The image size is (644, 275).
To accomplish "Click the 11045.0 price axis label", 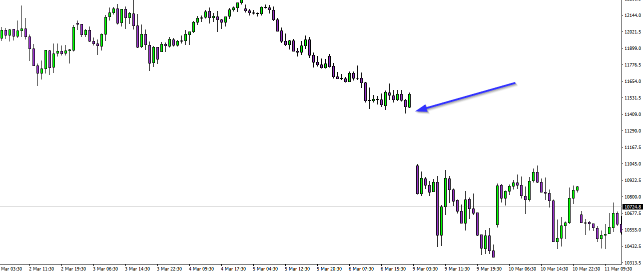I will point(633,164).
